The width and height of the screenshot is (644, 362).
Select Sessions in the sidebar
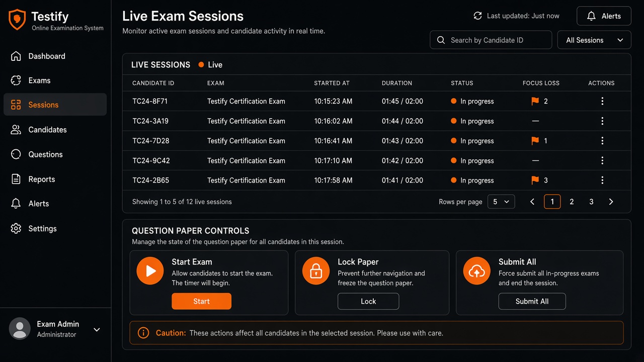tap(55, 105)
